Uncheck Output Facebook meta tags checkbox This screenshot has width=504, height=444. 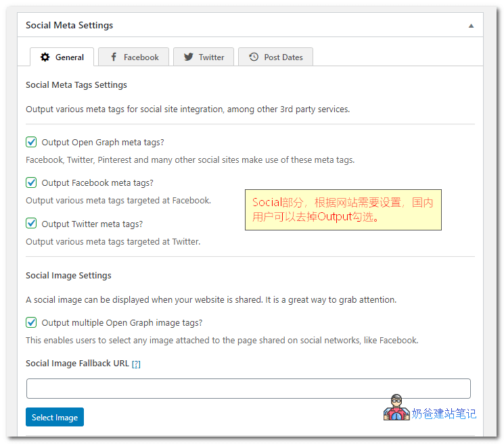(31, 182)
